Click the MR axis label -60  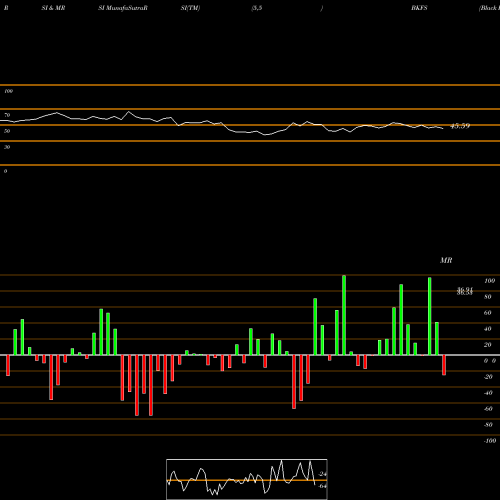coord(488,409)
